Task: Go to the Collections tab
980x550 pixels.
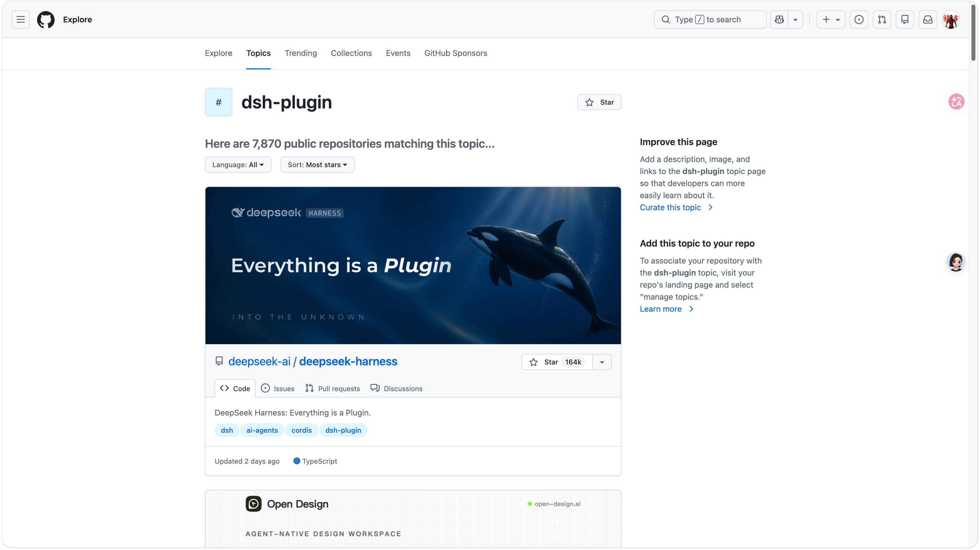Action: coord(351,53)
